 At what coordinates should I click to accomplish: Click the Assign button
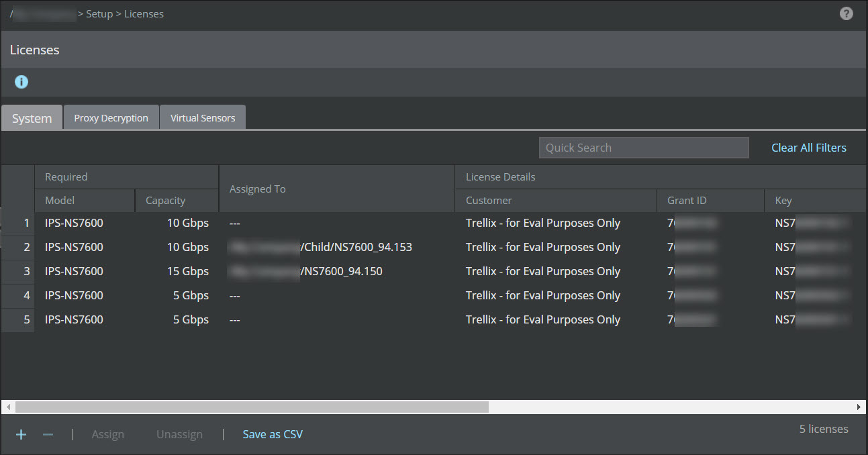(108, 434)
